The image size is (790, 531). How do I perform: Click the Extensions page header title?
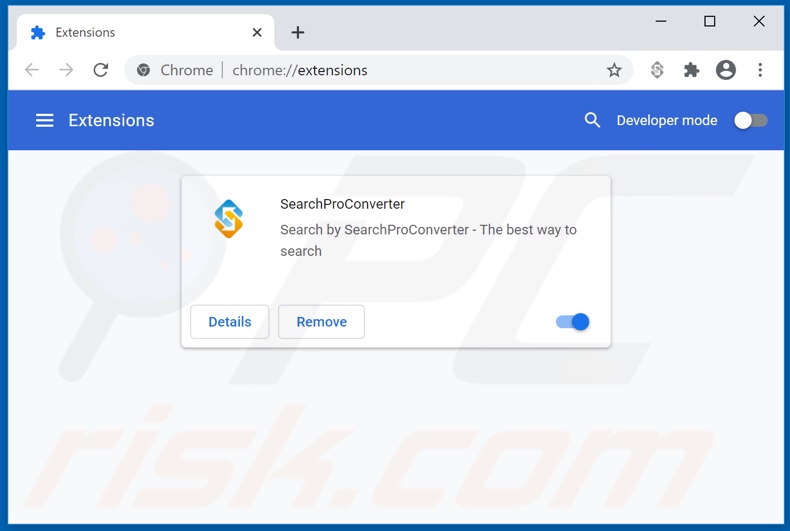click(x=111, y=120)
